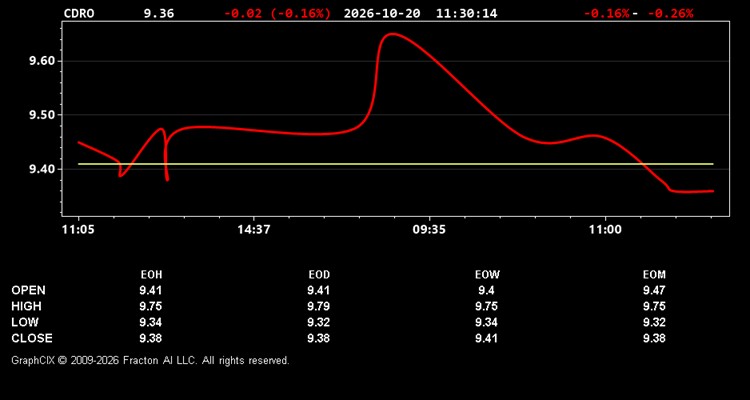Click the EOM column header
The image size is (750, 400).
pos(654,275)
